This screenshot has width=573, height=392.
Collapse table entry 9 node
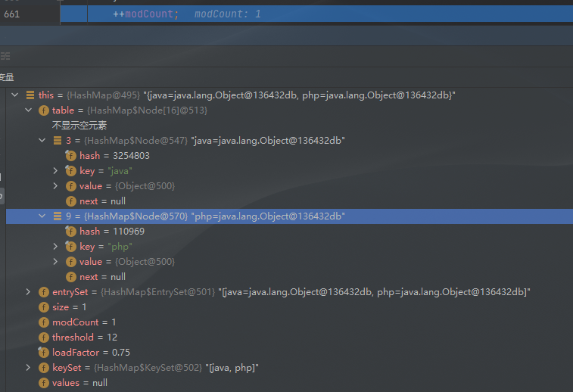tap(42, 216)
